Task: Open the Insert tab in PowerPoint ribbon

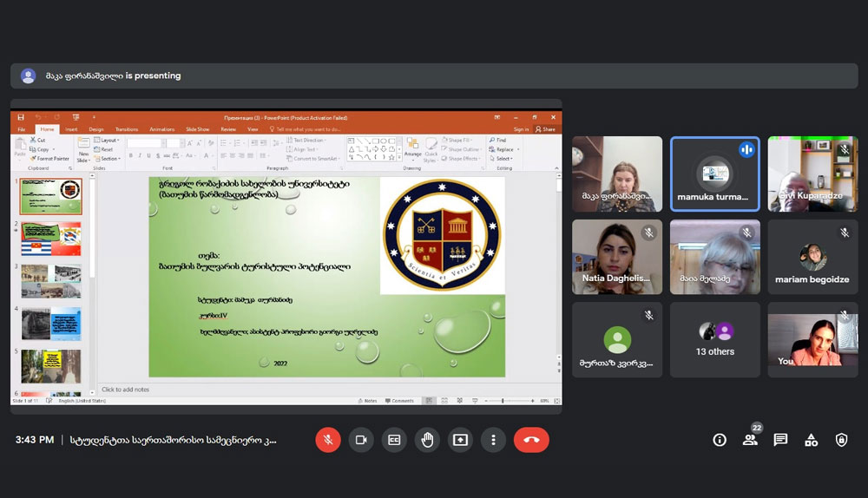Action: pos(71,129)
